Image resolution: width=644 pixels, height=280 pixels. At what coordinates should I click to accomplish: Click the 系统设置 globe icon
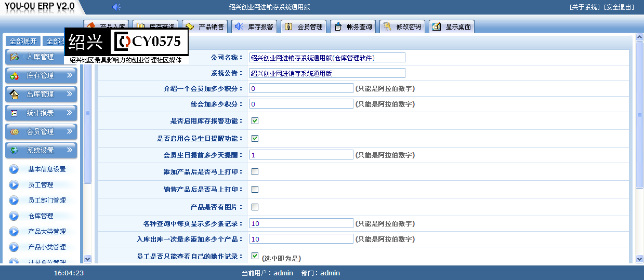15,150
